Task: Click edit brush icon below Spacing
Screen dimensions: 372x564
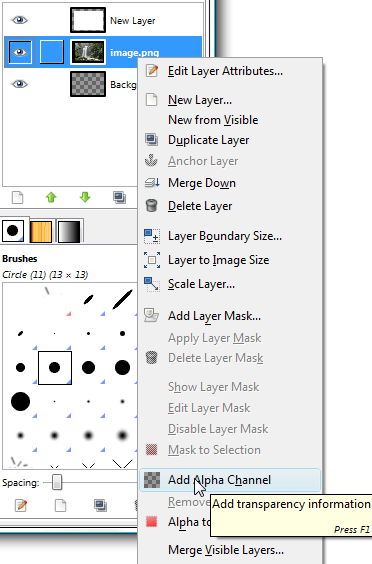Action: click(21, 505)
